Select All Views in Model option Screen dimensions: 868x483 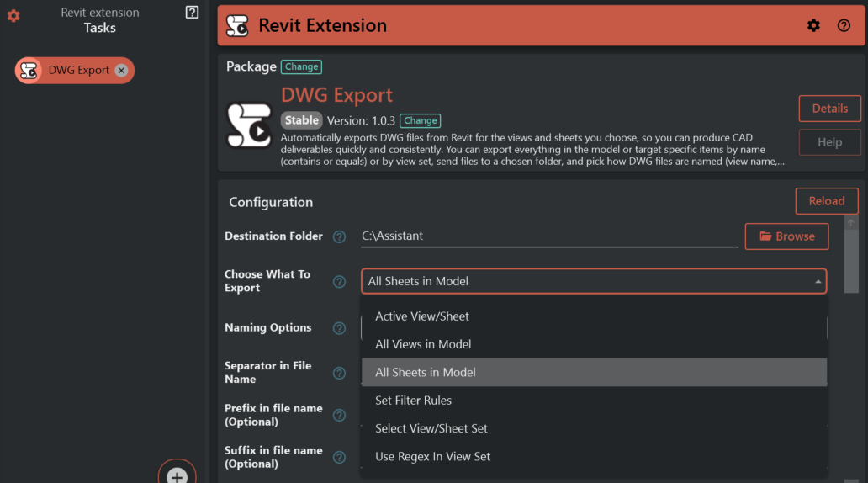click(594, 344)
